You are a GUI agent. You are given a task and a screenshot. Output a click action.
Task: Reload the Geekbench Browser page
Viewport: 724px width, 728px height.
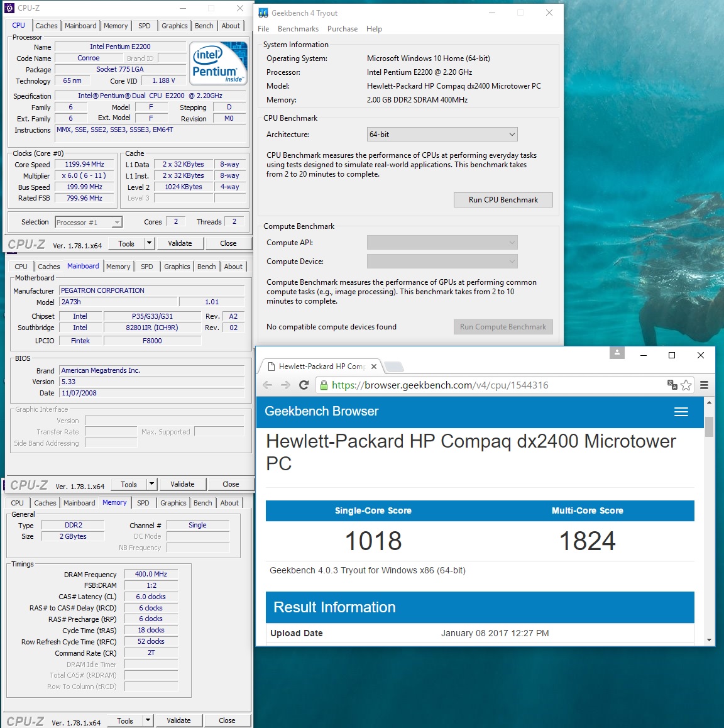(304, 385)
